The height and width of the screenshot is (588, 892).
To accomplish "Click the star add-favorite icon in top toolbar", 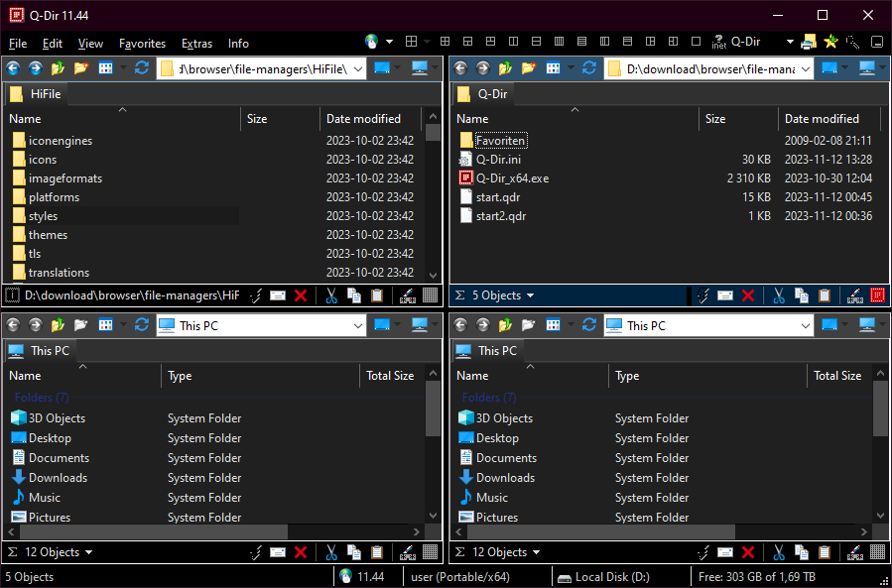I will click(831, 42).
